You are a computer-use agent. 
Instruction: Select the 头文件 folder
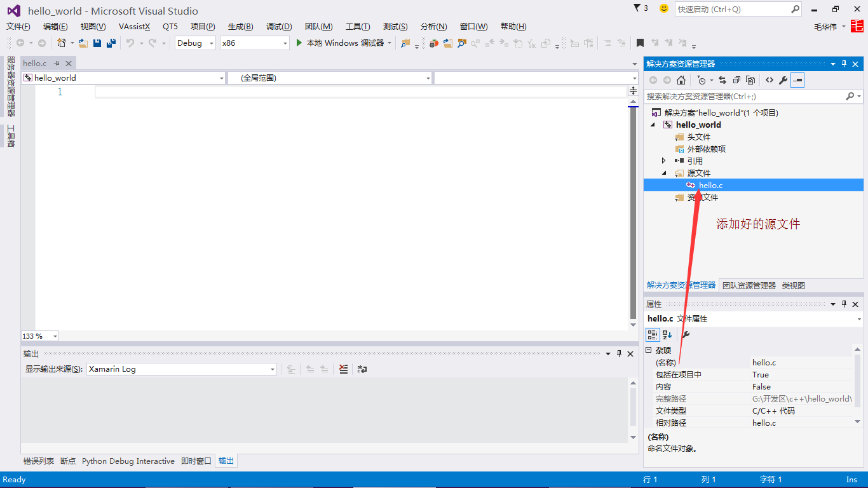(x=699, y=137)
